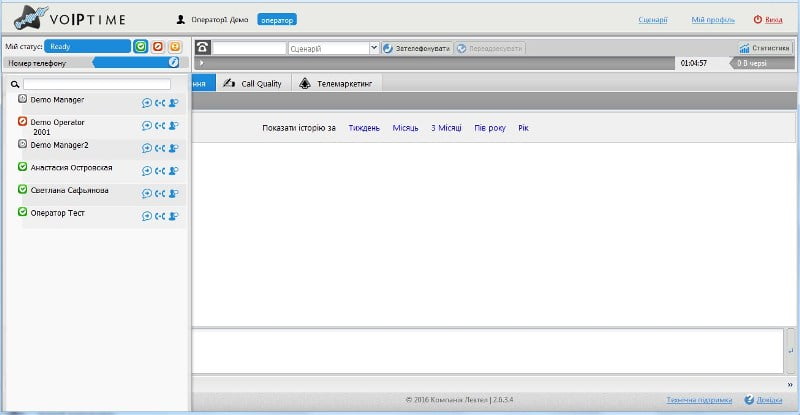Viewport: 800px width, 415px height.
Task: Open the Сценарій dropdown arrow
Action: click(373, 48)
